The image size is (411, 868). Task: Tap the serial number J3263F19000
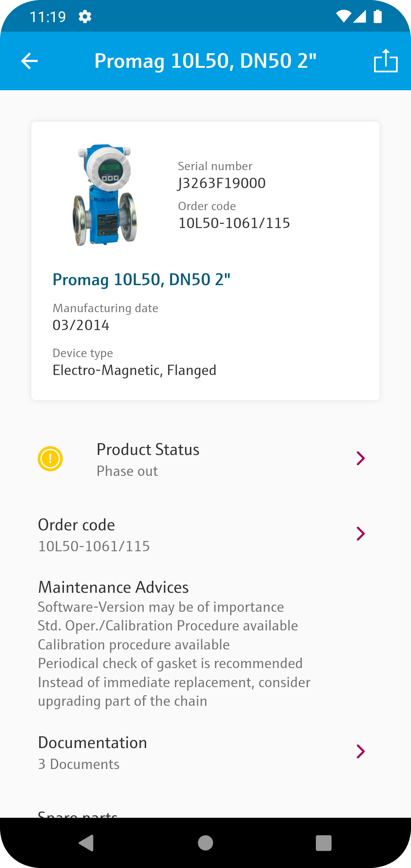coord(222,183)
